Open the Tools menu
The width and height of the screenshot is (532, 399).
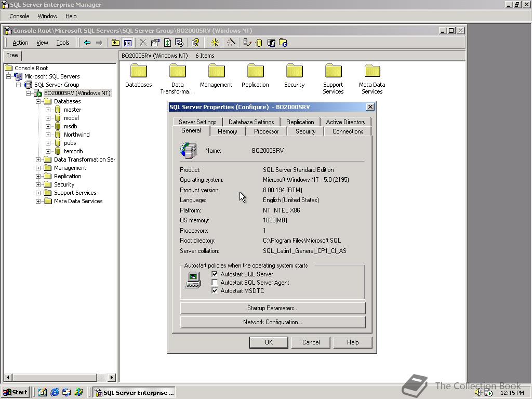tap(63, 43)
